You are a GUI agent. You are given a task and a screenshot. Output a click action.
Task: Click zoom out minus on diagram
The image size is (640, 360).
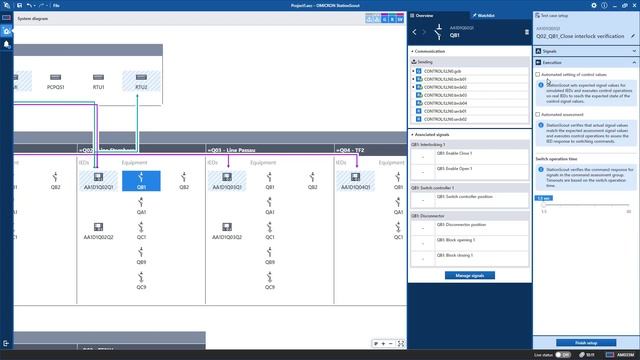(x=391, y=344)
